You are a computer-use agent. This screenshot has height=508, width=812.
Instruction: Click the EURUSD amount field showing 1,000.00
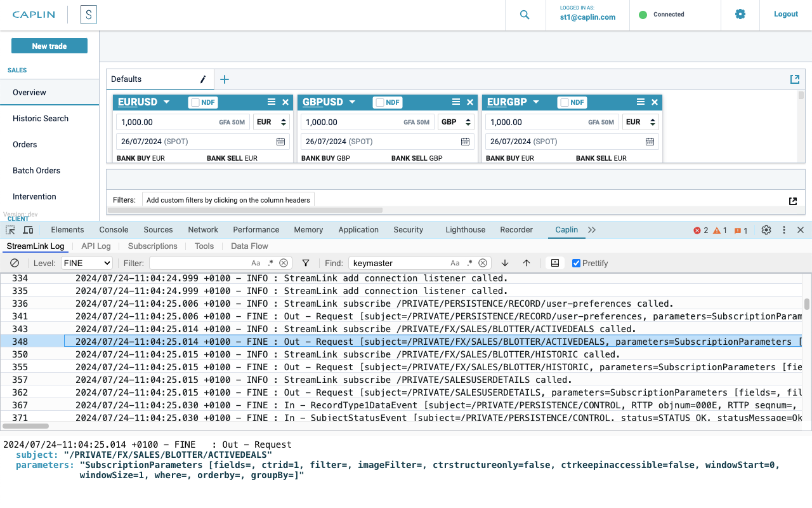182,122
